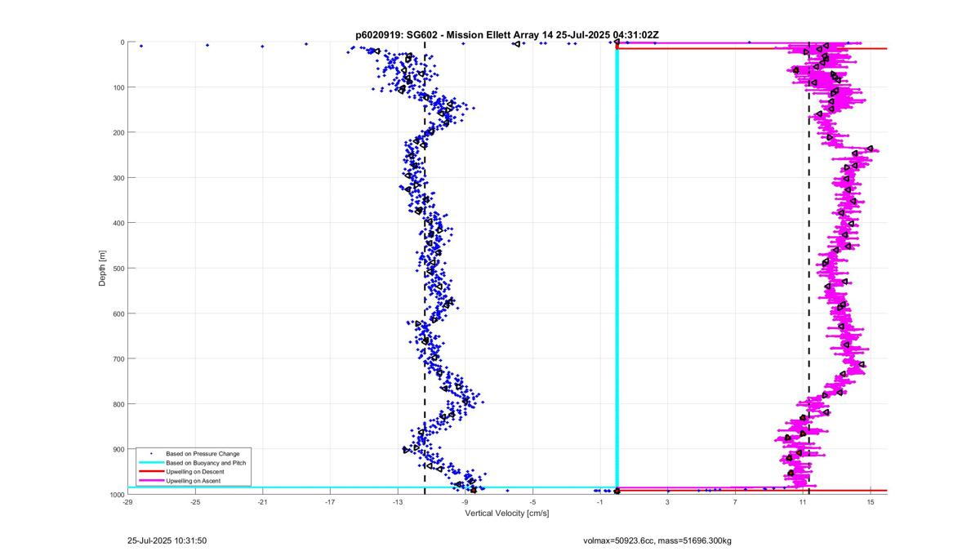Click the timestamp '25-Jul-2025 10:31:50'
The image size is (980, 556).
(x=167, y=540)
